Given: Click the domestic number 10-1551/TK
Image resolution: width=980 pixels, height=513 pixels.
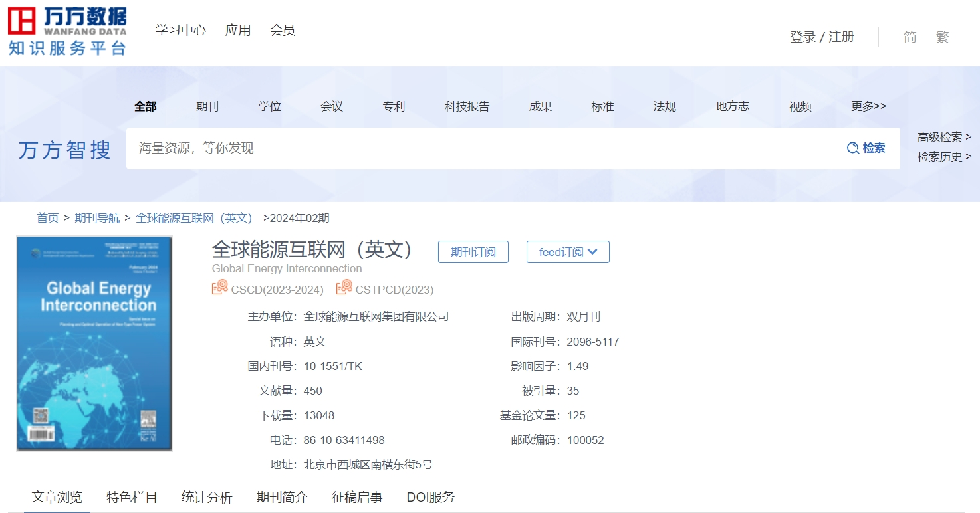Looking at the screenshot, I should (x=333, y=366).
